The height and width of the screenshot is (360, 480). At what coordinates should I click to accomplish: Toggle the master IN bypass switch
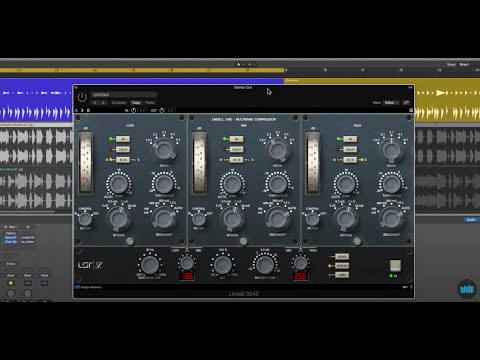pyautogui.click(x=395, y=266)
